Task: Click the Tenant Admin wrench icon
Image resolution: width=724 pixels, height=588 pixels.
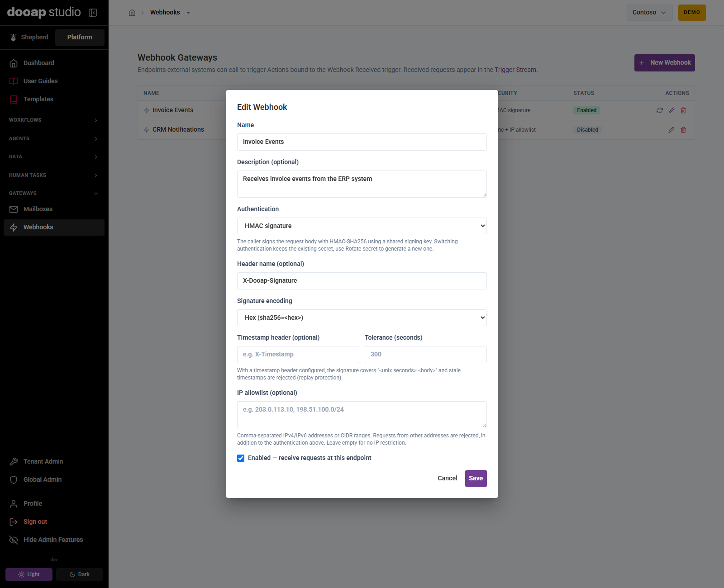Action: coord(14,462)
